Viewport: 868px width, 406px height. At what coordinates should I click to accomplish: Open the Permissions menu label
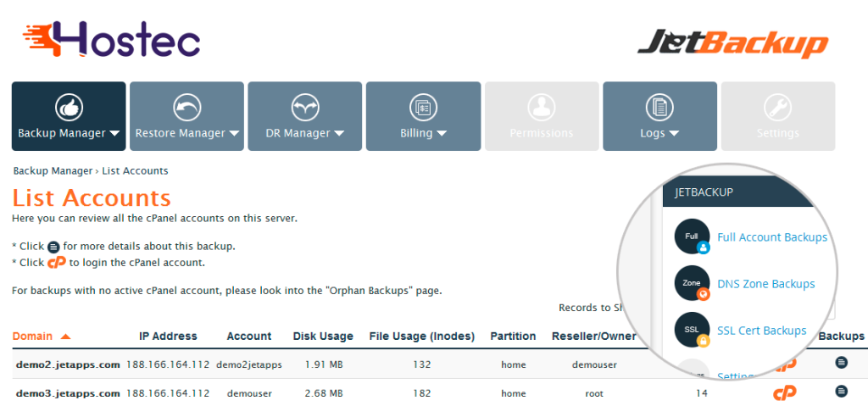(542, 133)
